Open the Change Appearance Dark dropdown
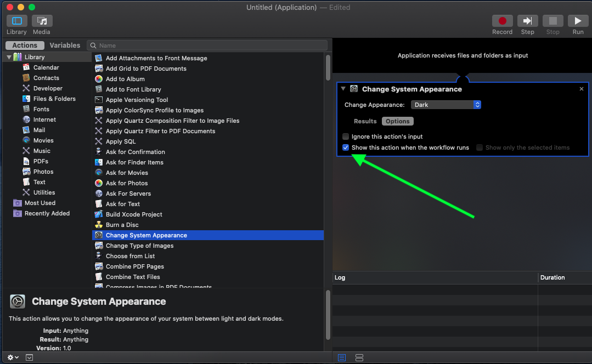592x364 pixels. pos(446,105)
